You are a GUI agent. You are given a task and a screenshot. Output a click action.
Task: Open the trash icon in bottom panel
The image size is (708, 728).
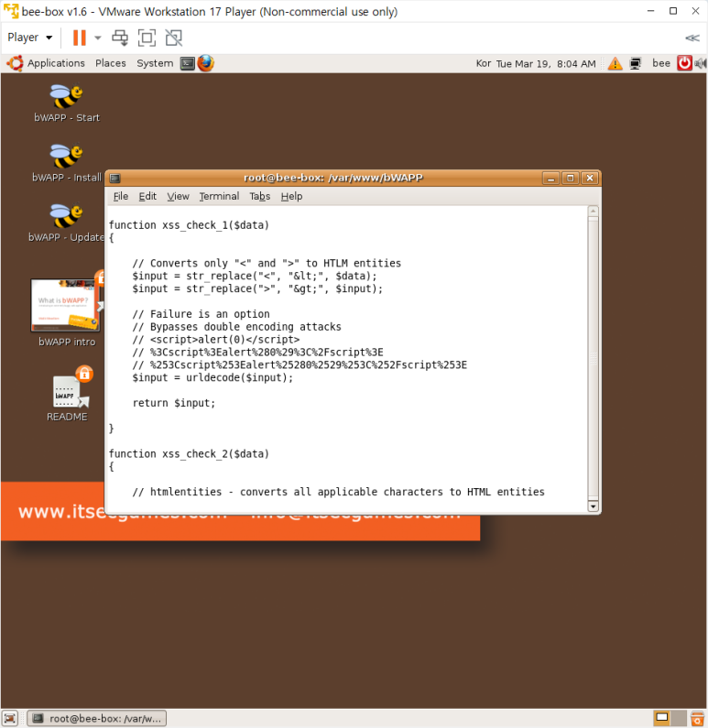(697, 719)
